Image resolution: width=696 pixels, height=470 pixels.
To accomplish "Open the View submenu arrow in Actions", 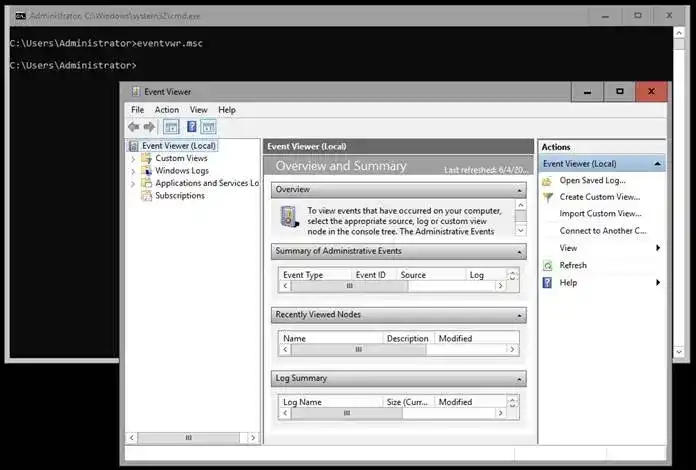I will [658, 248].
